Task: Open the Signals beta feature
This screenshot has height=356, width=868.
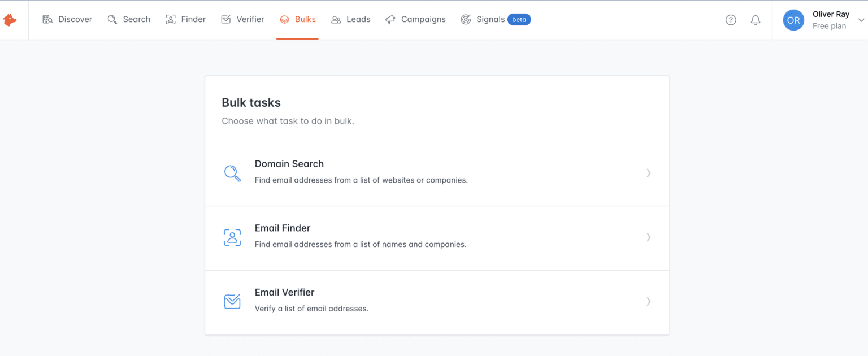Action: 490,19
